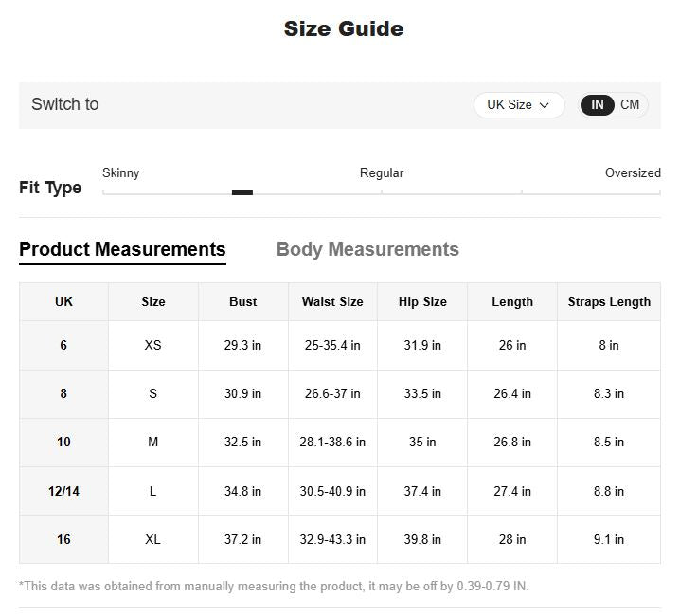This screenshot has height=616, width=680.
Task: Open the UK Size dropdown
Action: tap(518, 105)
